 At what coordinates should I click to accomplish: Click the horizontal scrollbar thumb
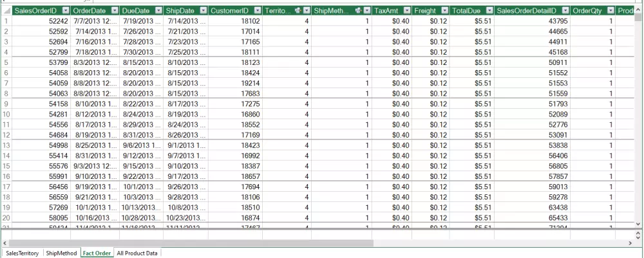point(191,243)
